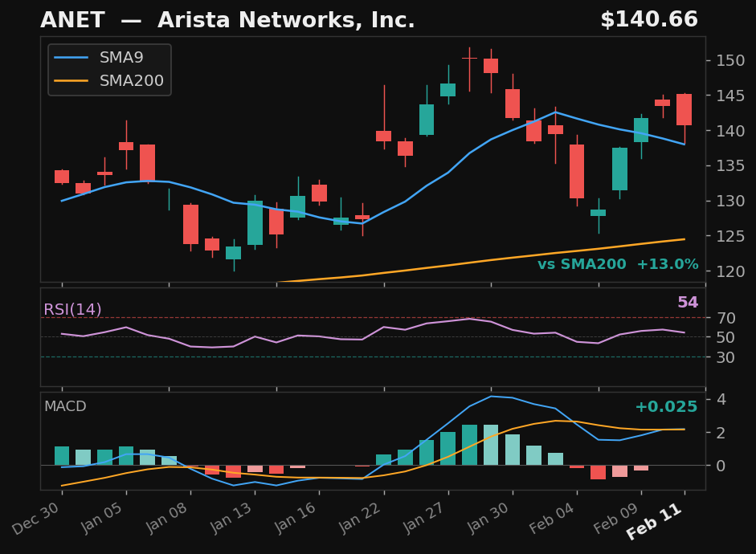Click the tallest MACD histogram bar near Jan 30
Viewport: 756px width, 554px height.
(x=491, y=445)
